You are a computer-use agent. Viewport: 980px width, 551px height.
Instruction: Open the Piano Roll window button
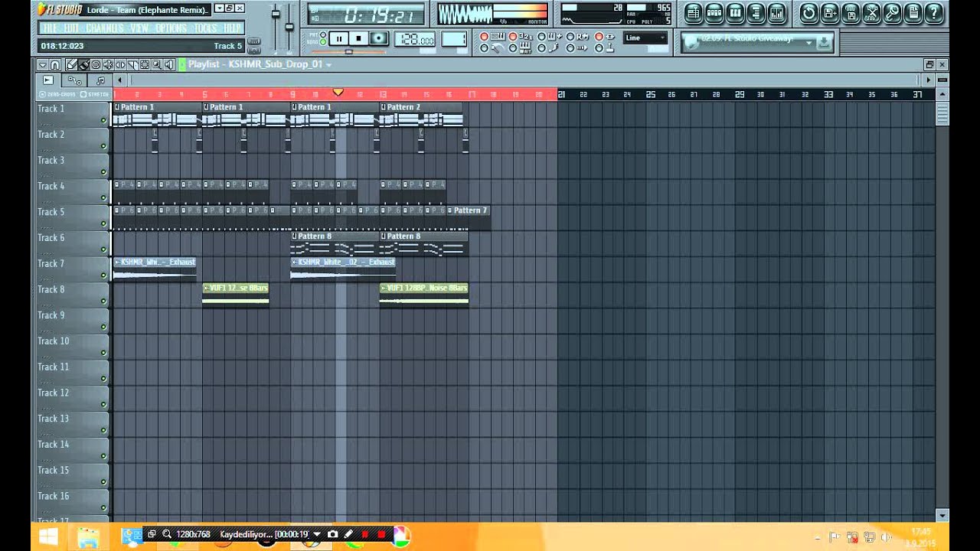click(x=735, y=13)
